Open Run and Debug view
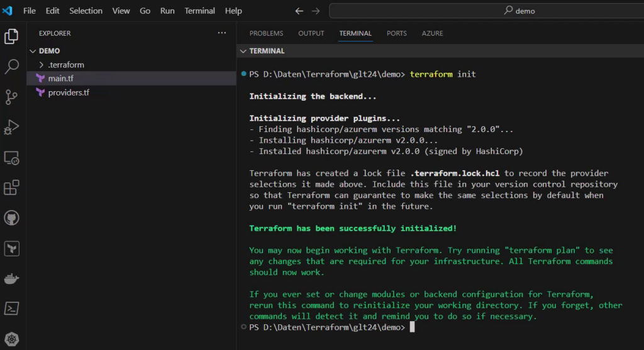 coord(11,127)
